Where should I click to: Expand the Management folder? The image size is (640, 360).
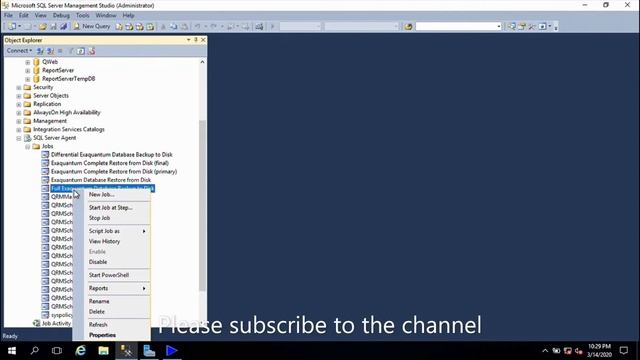pyautogui.click(x=19, y=121)
